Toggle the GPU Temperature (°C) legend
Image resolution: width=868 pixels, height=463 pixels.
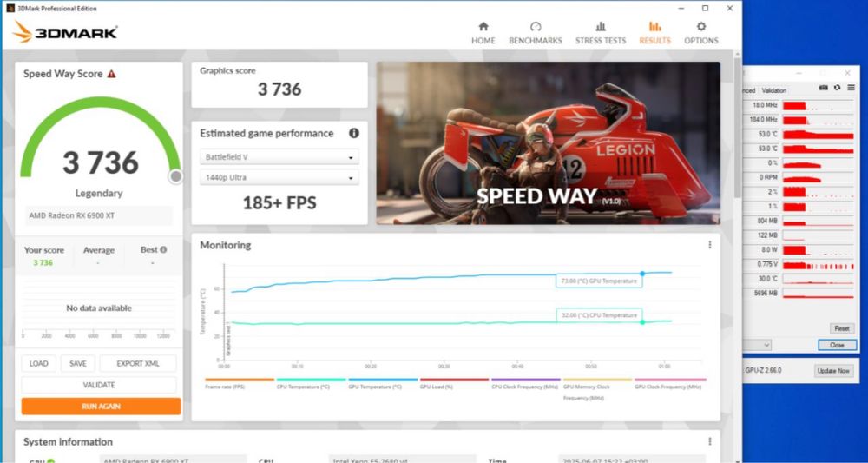pos(383,383)
